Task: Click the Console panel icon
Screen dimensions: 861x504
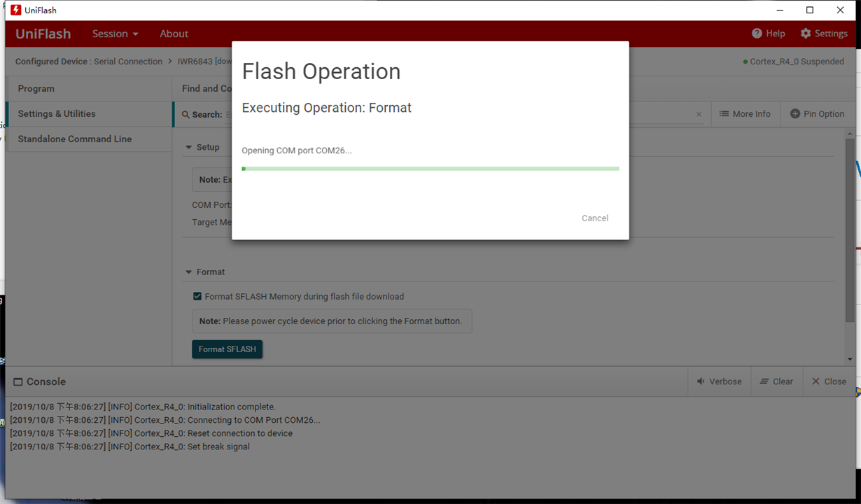Action: click(x=18, y=381)
